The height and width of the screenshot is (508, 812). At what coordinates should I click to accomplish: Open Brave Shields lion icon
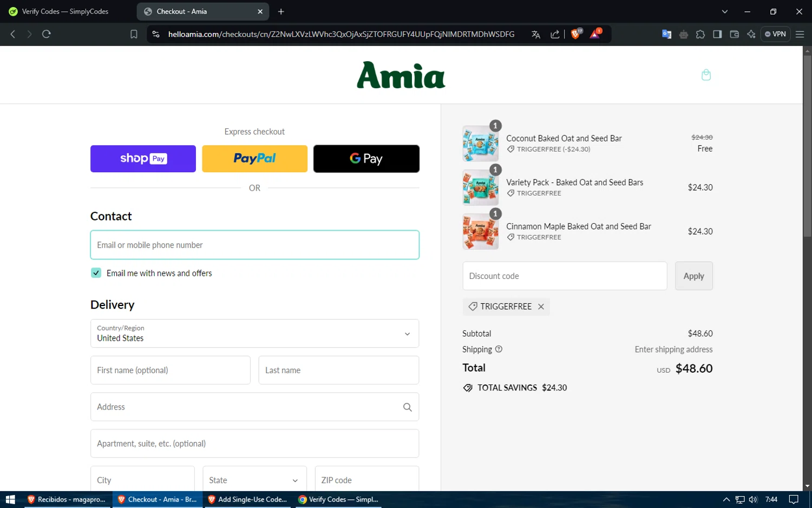pyautogui.click(x=576, y=34)
